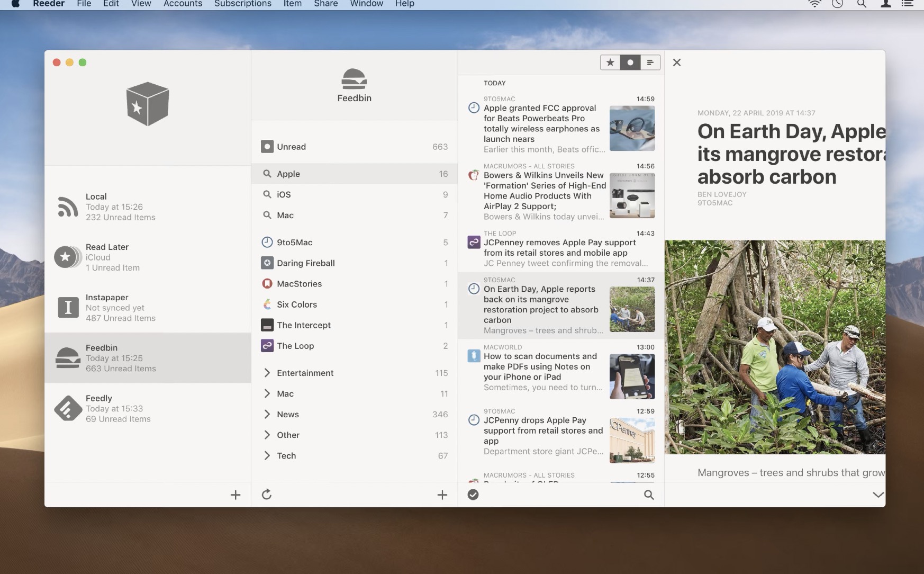This screenshot has width=924, height=574.
Task: Expand the Tech folder
Action: (x=267, y=455)
